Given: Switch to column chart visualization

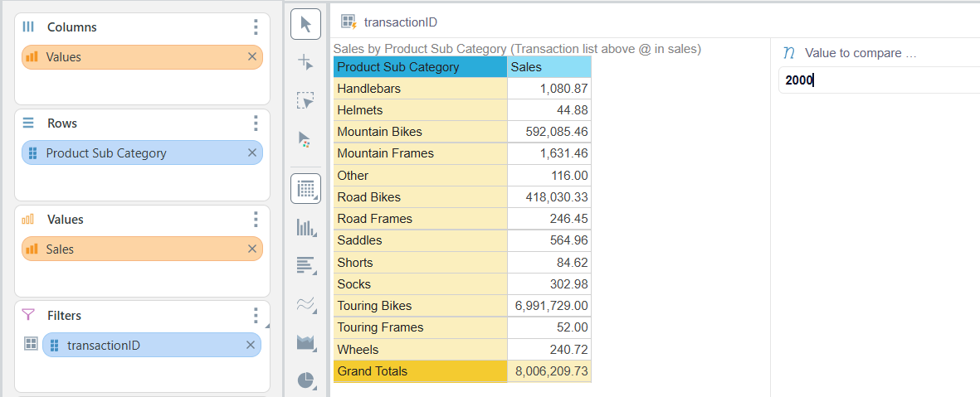Looking at the screenshot, I should tap(305, 227).
